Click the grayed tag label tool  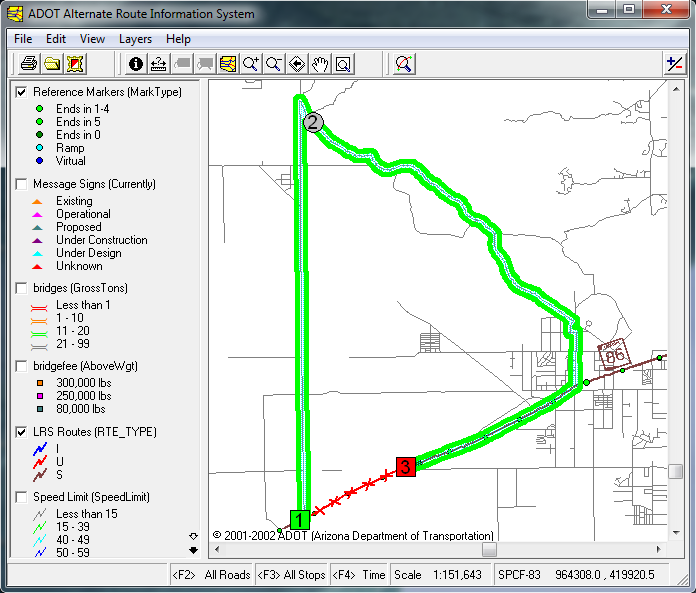[182, 64]
